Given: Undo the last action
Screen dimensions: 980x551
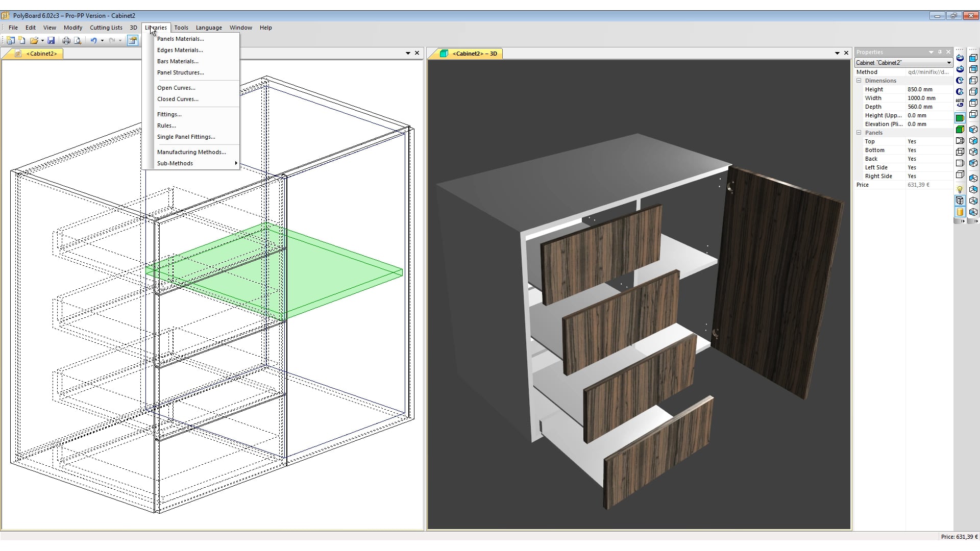Looking at the screenshot, I should tap(94, 40).
